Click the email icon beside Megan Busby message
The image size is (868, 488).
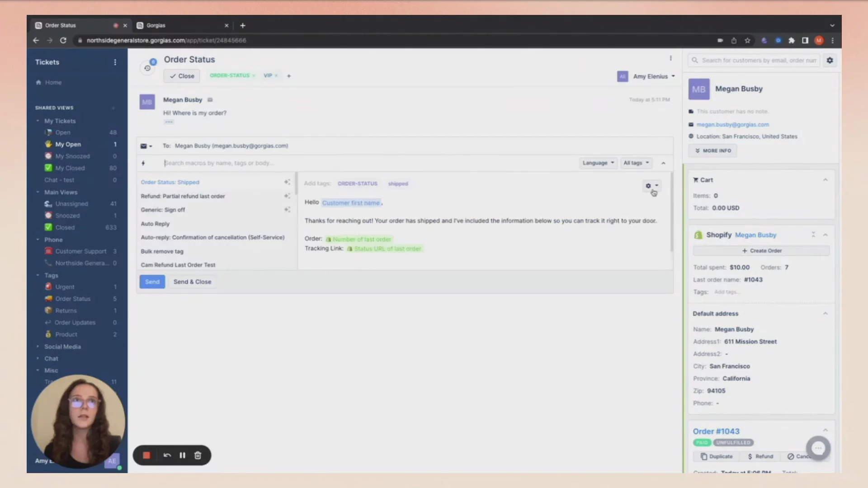point(210,100)
